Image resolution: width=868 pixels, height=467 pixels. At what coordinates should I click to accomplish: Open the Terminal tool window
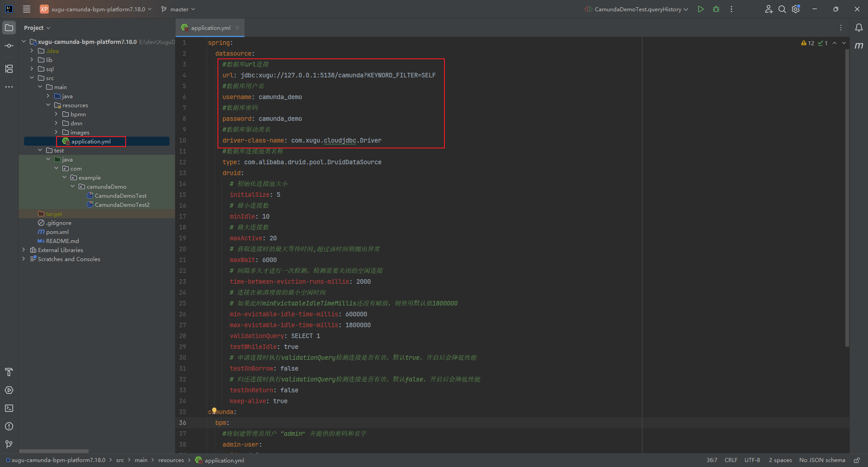pos(9,408)
